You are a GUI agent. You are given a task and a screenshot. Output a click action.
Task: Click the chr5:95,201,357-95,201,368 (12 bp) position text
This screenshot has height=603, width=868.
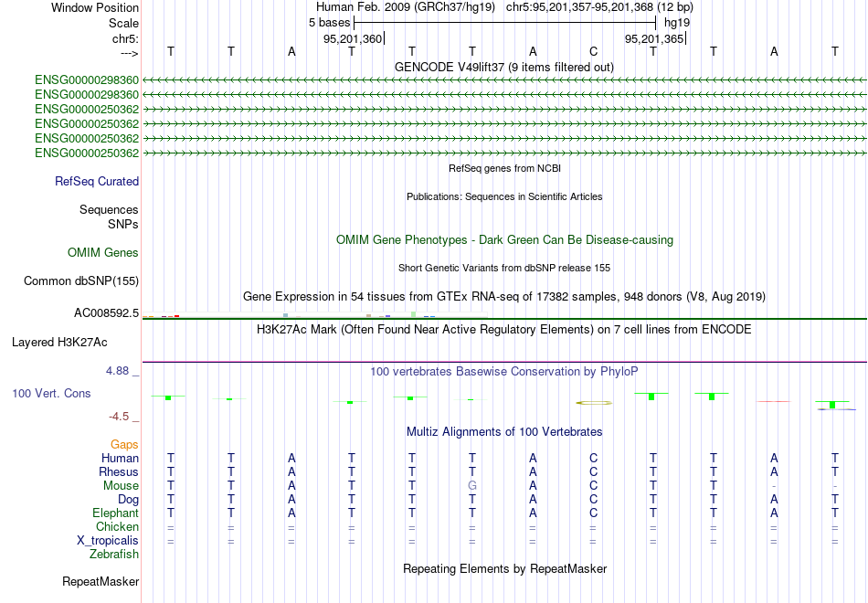point(599,7)
